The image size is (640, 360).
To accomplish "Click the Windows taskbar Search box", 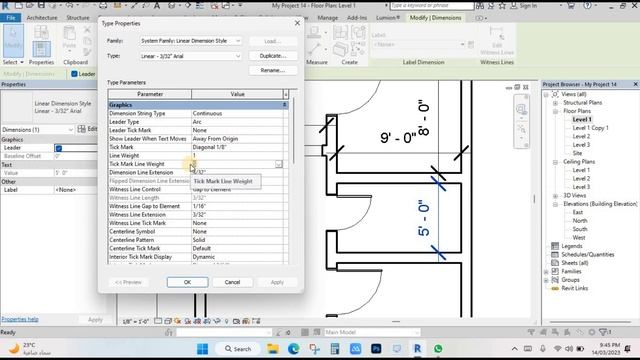I will (x=238, y=349).
